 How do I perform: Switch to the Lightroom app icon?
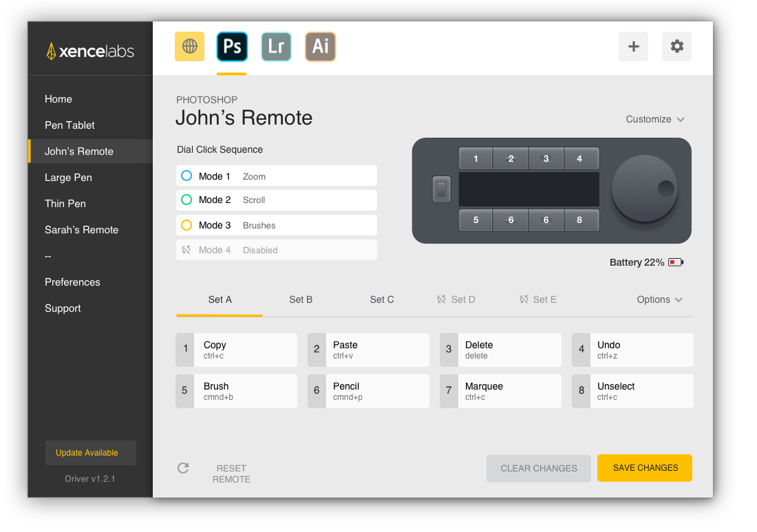(276, 46)
